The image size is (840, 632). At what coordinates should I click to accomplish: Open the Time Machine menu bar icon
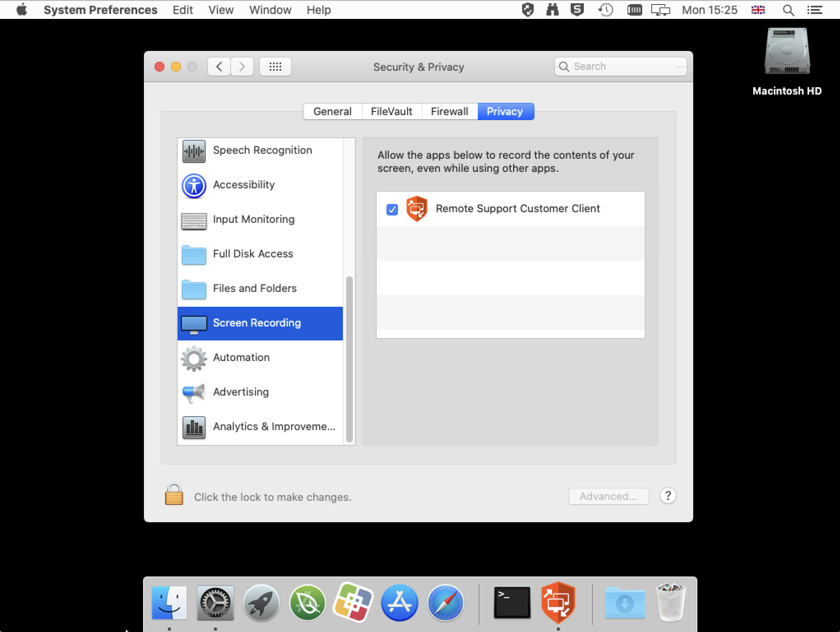click(605, 10)
